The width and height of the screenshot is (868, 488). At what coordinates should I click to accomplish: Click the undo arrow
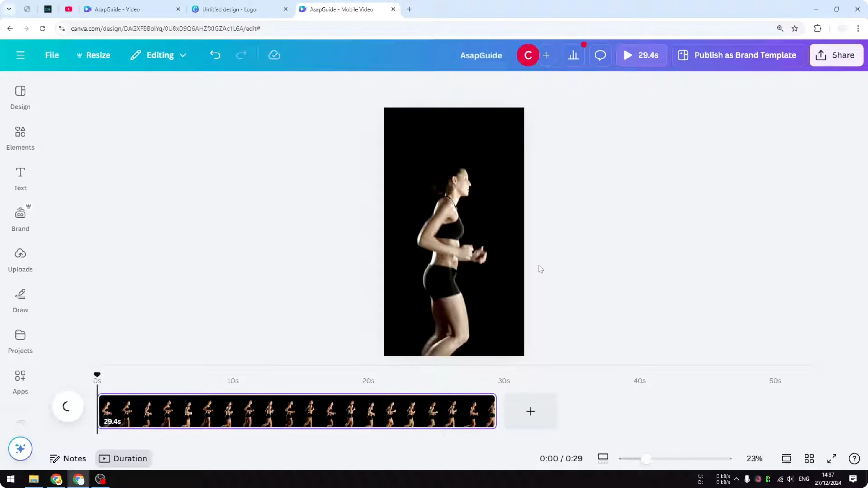(x=215, y=55)
